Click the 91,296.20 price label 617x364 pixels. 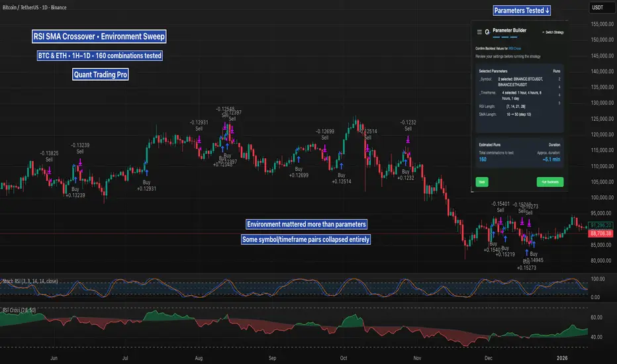pos(600,226)
